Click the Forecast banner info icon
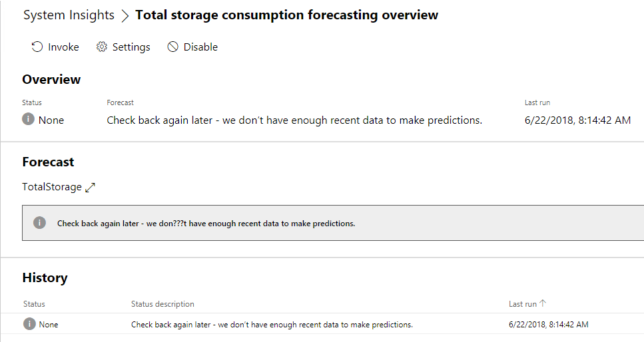The width and height of the screenshot is (644, 342). 40,223
